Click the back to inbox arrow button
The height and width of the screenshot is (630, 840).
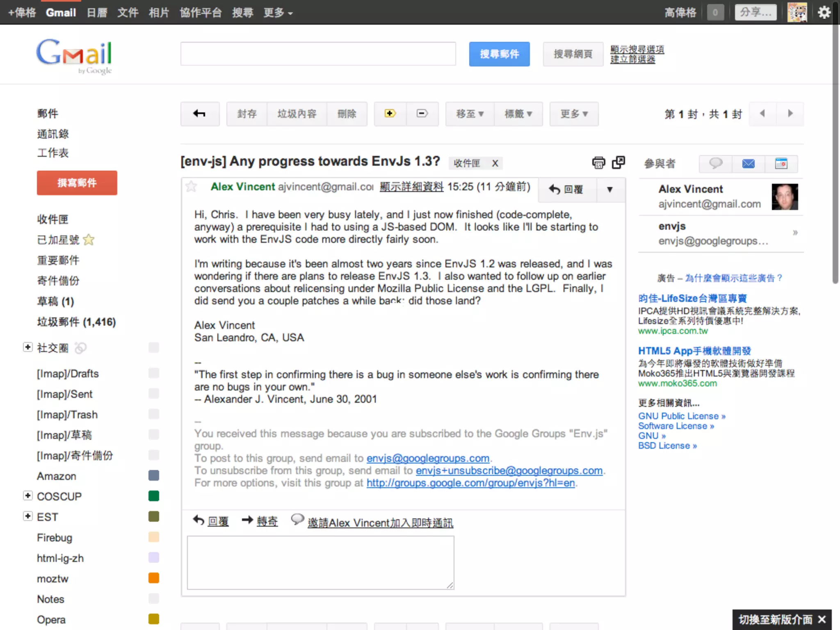pos(199,114)
